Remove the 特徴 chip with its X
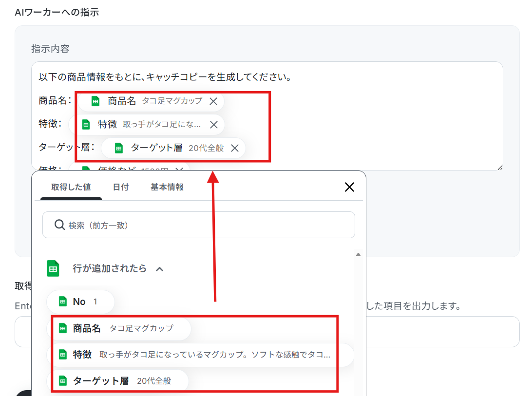The width and height of the screenshot is (532, 396). coord(214,125)
